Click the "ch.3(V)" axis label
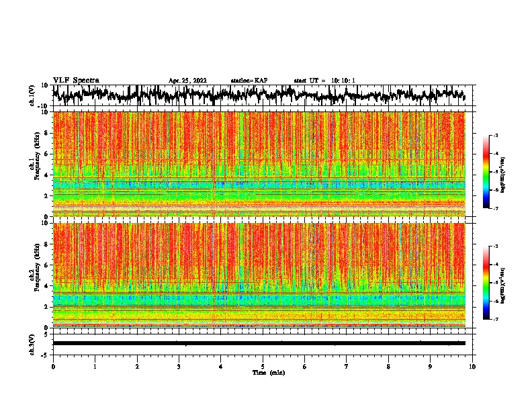The height and width of the screenshot is (411, 532). pos(32,345)
